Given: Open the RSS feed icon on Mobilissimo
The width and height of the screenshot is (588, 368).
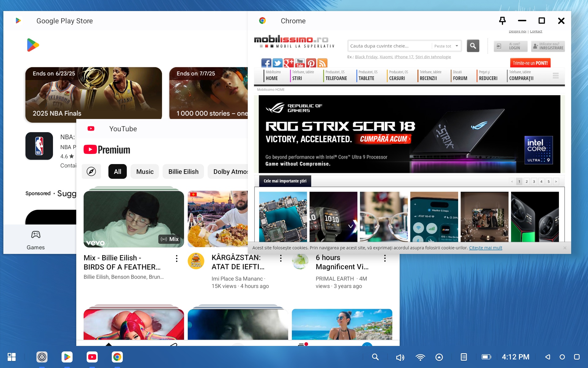Looking at the screenshot, I should [322, 63].
